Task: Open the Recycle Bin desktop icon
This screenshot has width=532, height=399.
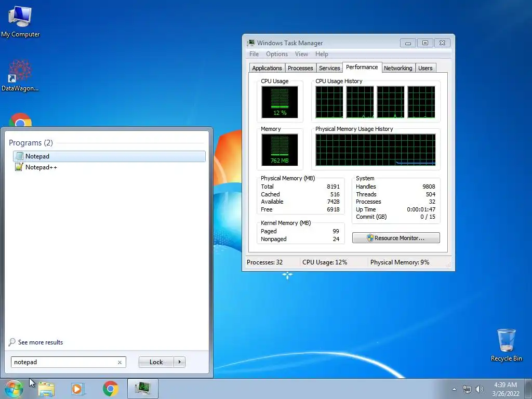Action: (x=506, y=345)
